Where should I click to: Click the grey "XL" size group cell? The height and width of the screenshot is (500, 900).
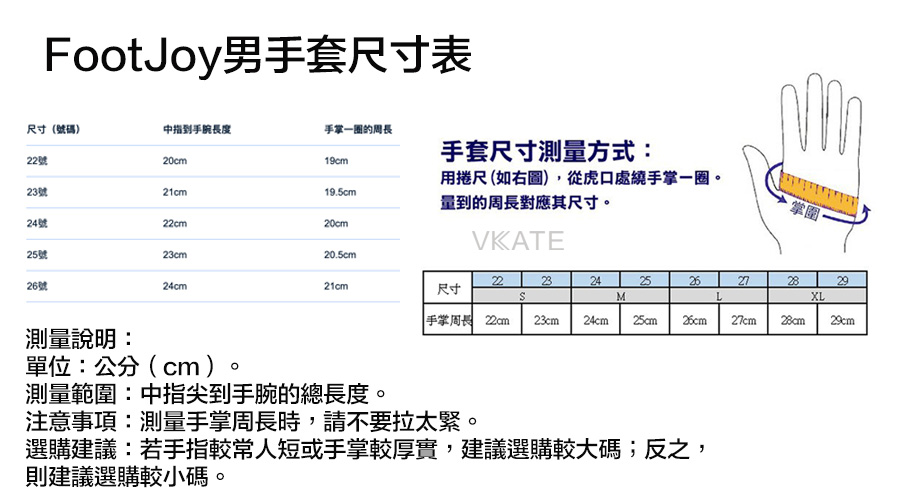pos(817,296)
